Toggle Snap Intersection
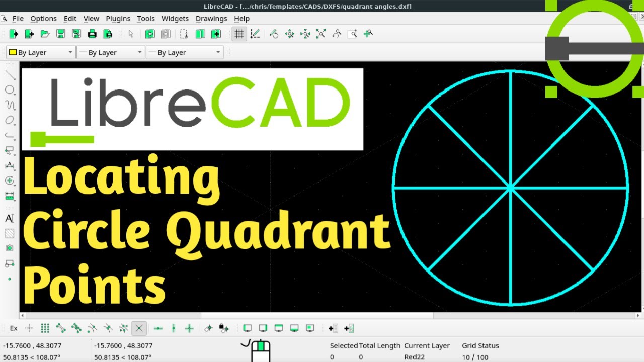This screenshot has width=644, height=362. click(x=139, y=328)
